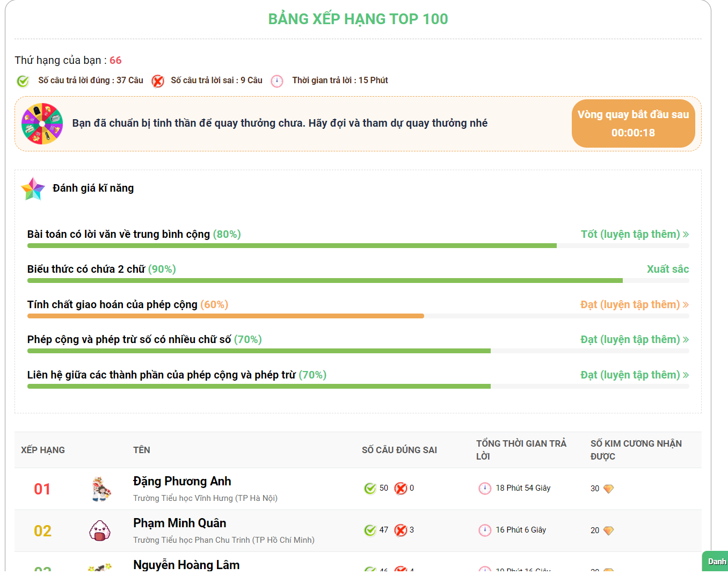Viewport: 728px width, 575px height.
Task: Click the orange 60% progress bar
Action: click(x=225, y=316)
